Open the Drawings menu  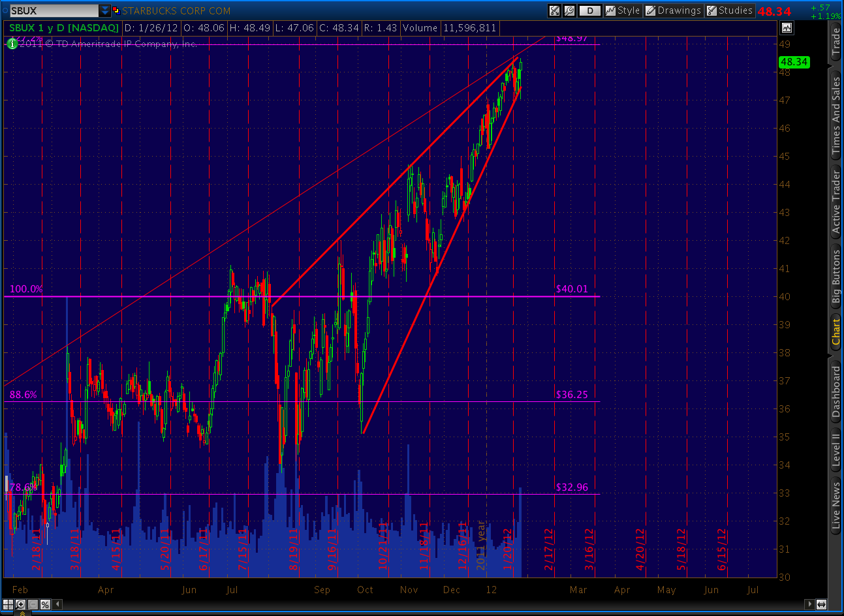coord(674,10)
